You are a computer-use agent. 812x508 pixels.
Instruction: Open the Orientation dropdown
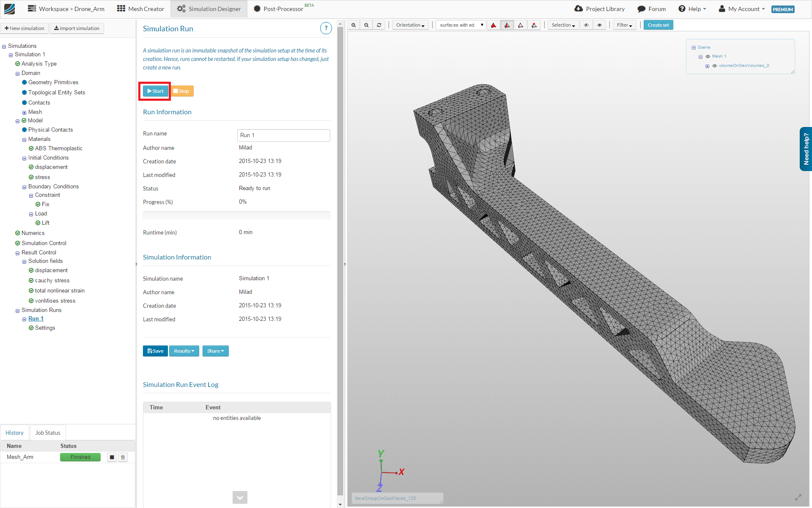pyautogui.click(x=410, y=25)
